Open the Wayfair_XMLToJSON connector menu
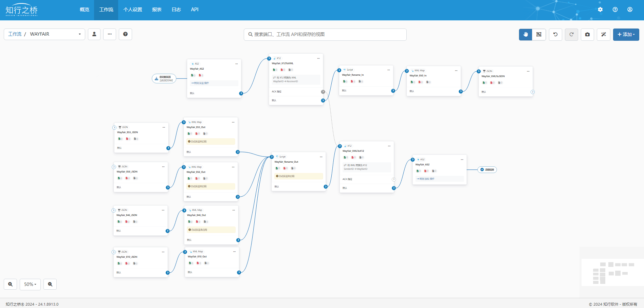 pyautogui.click(x=528, y=71)
